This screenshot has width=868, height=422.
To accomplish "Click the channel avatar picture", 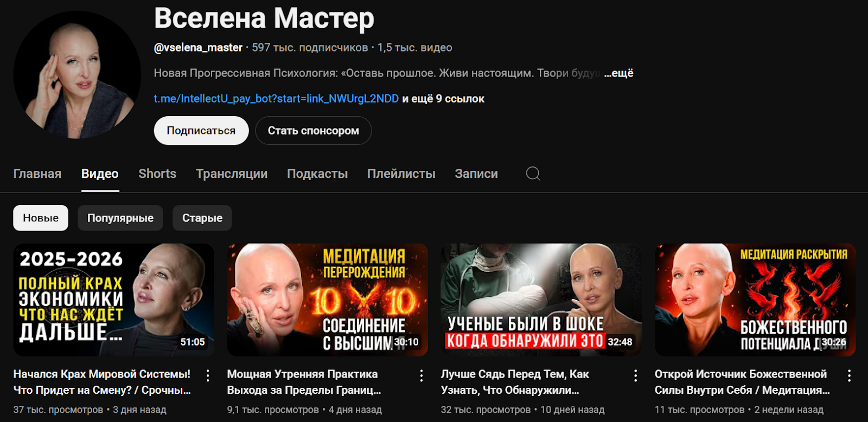I will 77,75.
